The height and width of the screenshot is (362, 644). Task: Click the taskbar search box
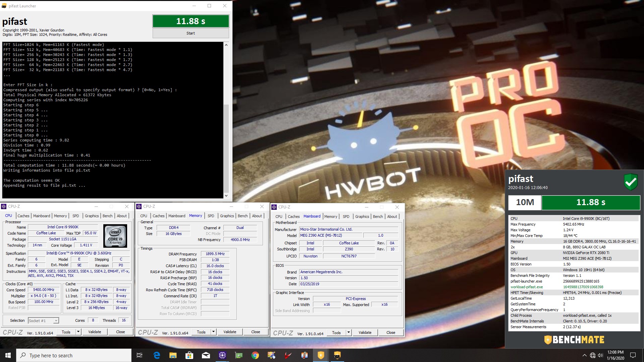74,355
